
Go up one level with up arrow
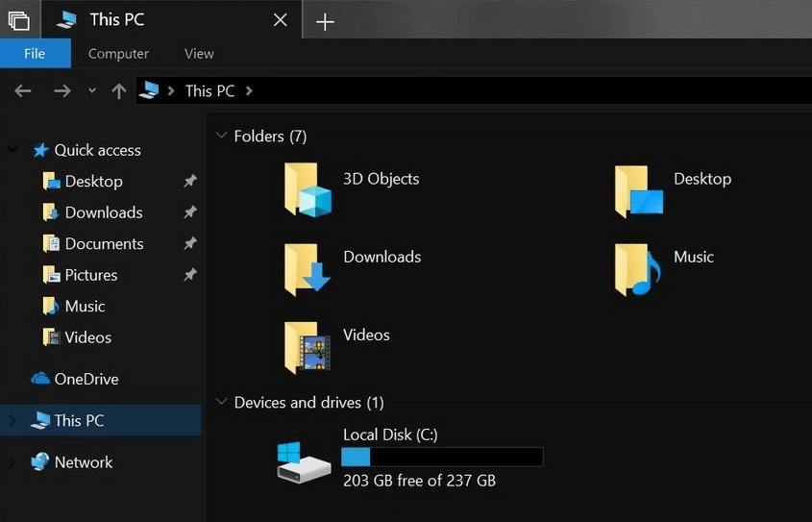coord(118,91)
